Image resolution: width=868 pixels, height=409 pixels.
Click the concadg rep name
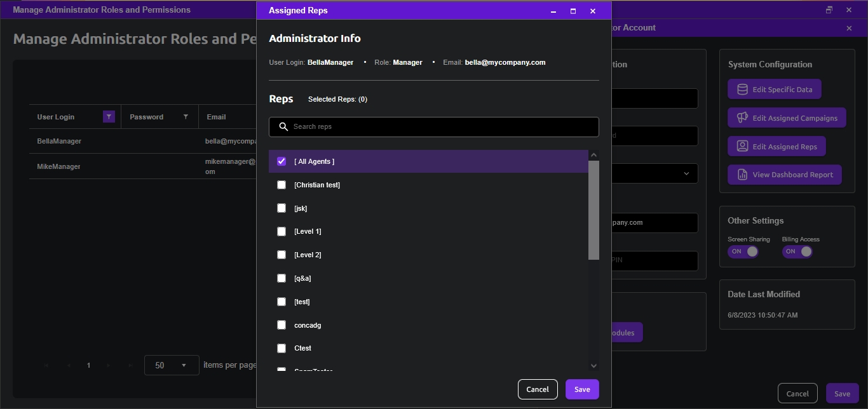pyautogui.click(x=308, y=325)
